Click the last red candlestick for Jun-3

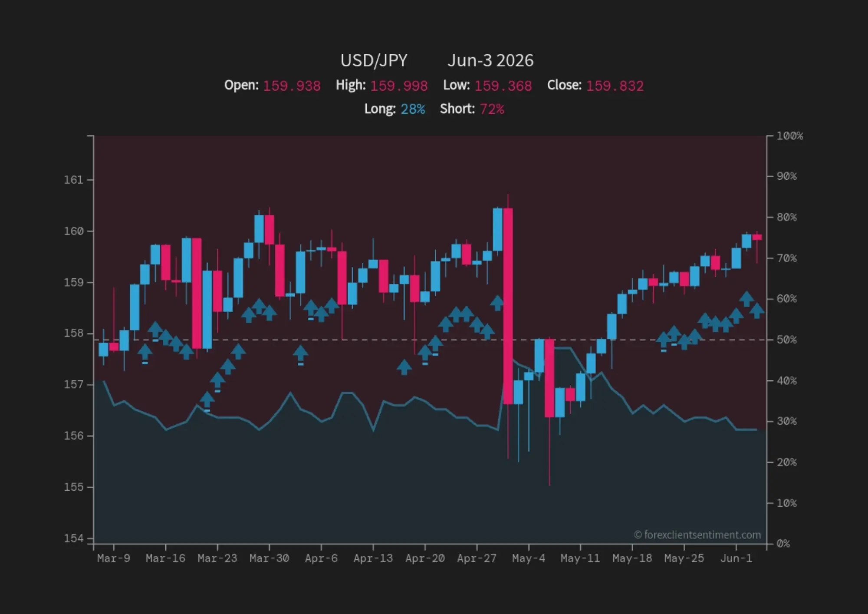coord(757,237)
